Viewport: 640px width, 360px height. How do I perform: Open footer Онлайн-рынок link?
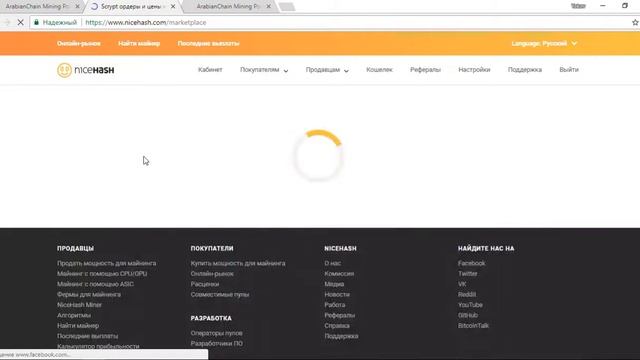point(212,273)
